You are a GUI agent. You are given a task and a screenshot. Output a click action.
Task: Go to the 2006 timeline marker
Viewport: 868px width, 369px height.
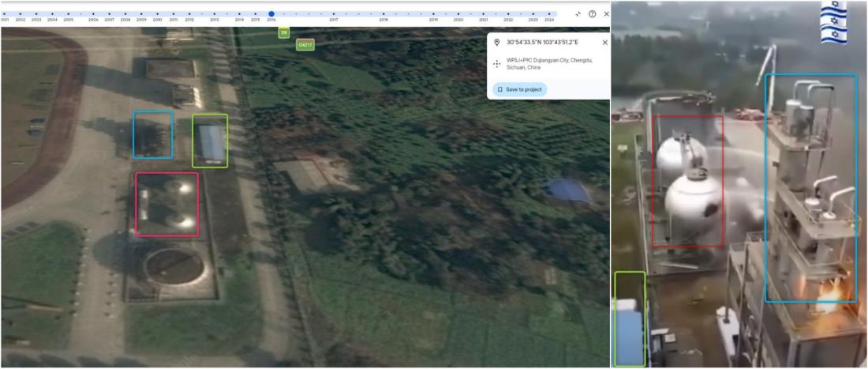tap(93, 14)
